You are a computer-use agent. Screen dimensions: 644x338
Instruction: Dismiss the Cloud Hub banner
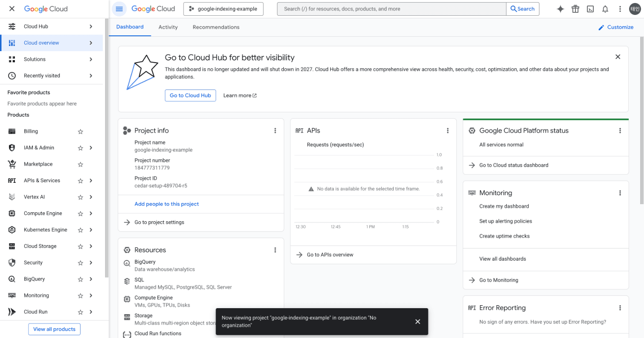pyautogui.click(x=618, y=57)
